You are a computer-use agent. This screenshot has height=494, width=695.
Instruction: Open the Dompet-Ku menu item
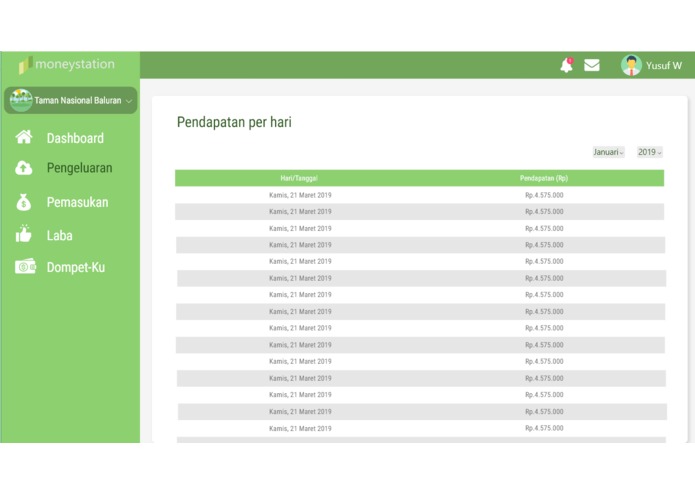tap(76, 268)
